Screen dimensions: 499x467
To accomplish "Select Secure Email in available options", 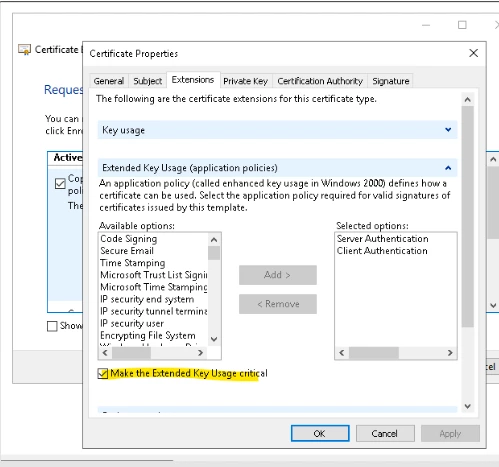I will click(x=127, y=251).
